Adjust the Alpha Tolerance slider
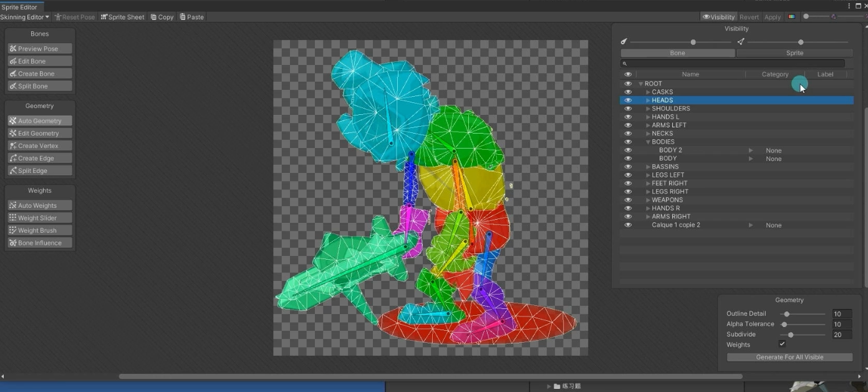868x392 pixels. (803, 324)
